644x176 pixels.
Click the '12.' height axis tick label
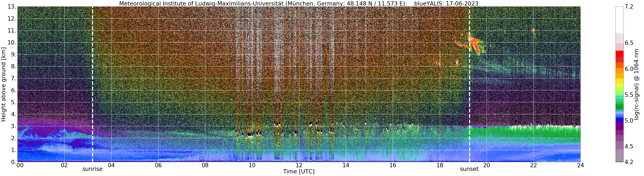12,19
